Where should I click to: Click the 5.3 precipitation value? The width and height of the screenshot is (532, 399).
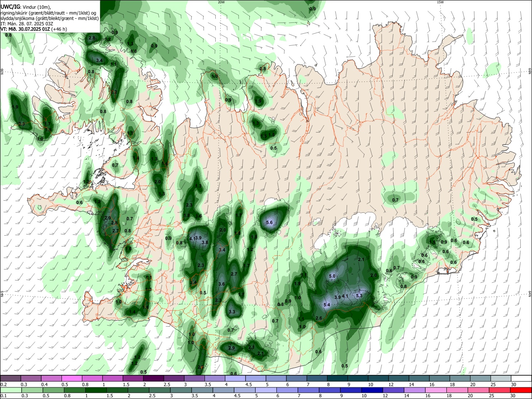[x=360, y=296]
